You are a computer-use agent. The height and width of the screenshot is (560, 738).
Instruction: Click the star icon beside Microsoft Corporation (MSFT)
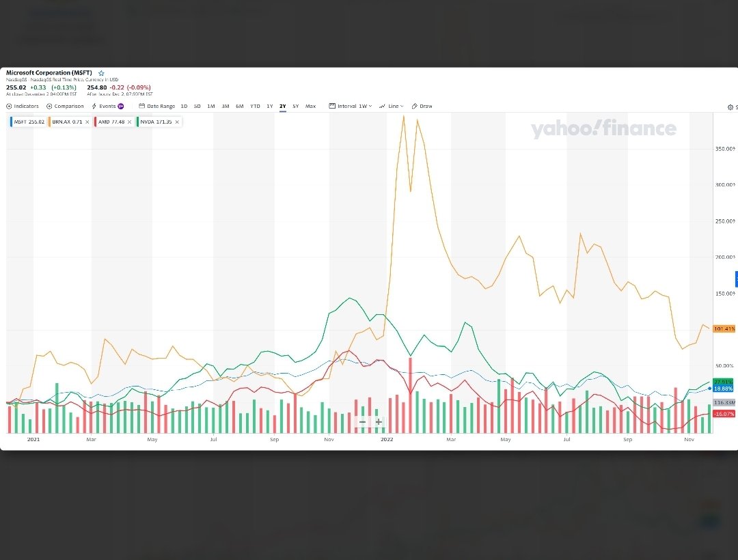101,73
